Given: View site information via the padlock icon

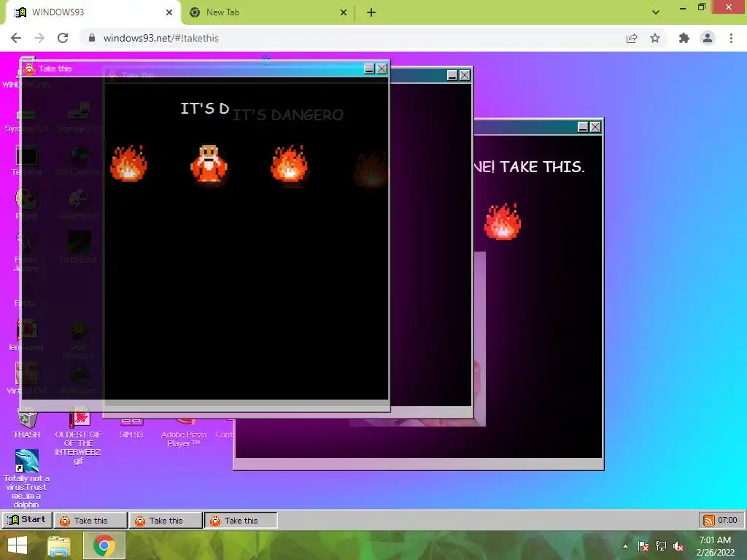Looking at the screenshot, I should pyautogui.click(x=92, y=38).
